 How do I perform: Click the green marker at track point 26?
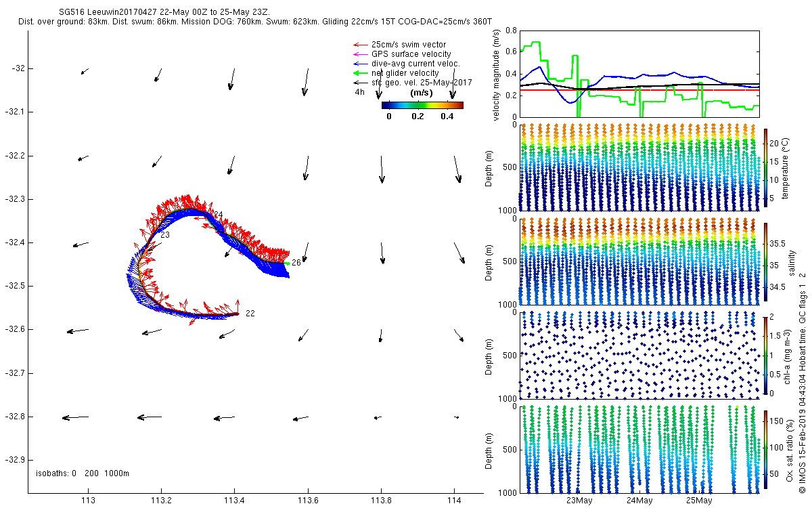pyautogui.click(x=287, y=263)
